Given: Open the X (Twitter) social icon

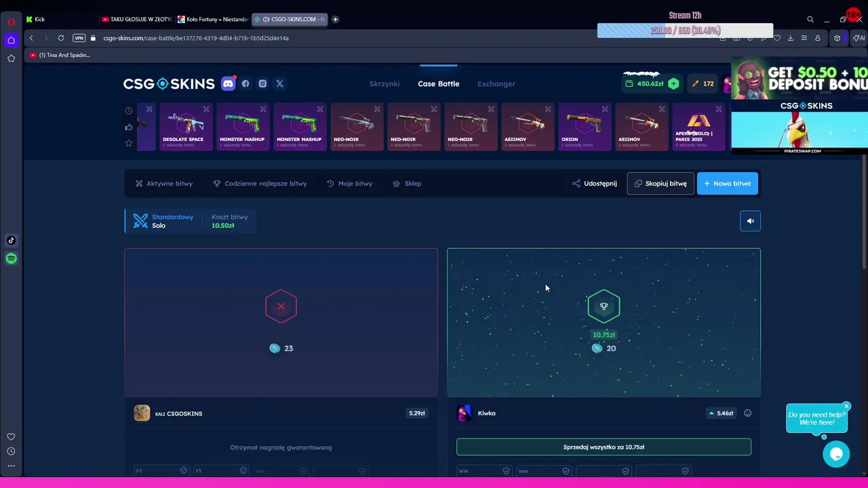Looking at the screenshot, I should click(279, 83).
